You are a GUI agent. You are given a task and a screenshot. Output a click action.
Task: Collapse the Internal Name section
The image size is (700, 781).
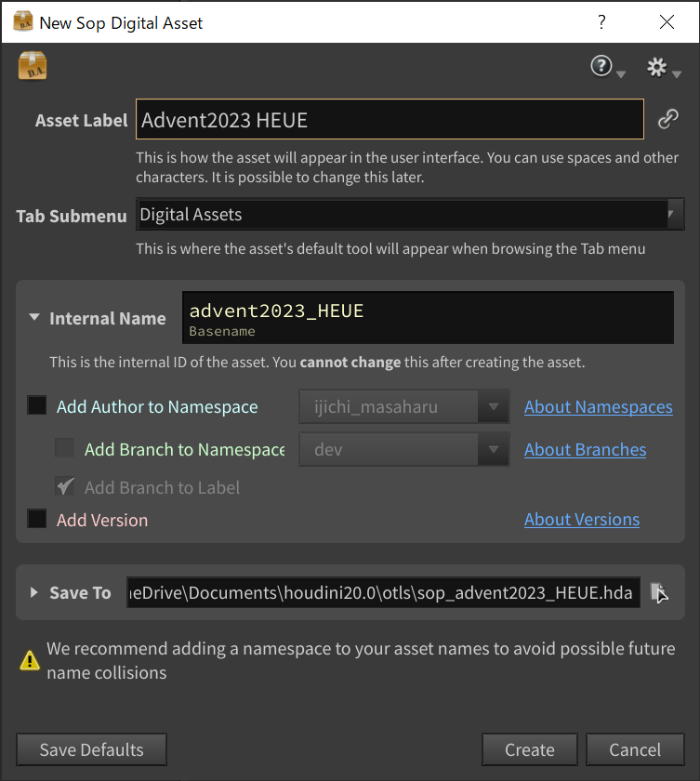coord(34,318)
